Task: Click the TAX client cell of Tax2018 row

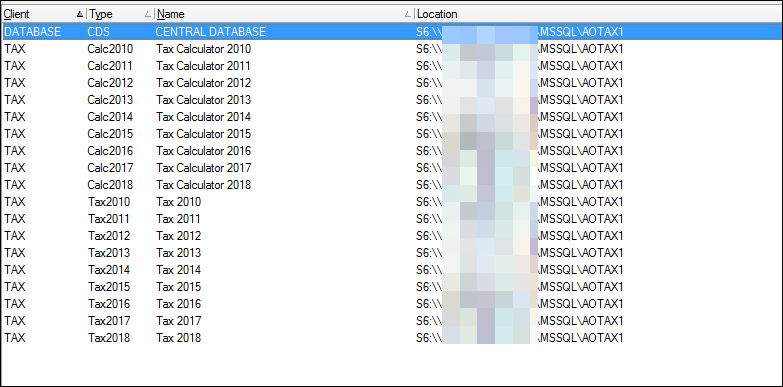Action: pos(14,338)
